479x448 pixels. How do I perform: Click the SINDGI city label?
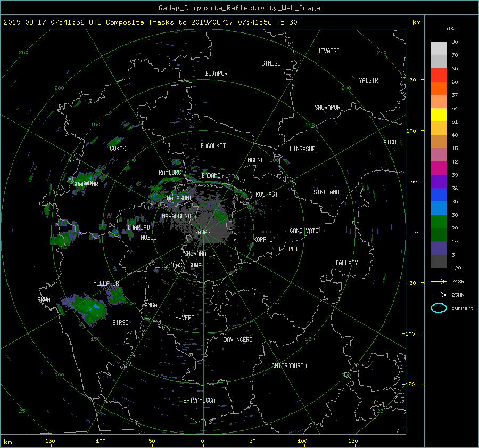click(x=271, y=63)
